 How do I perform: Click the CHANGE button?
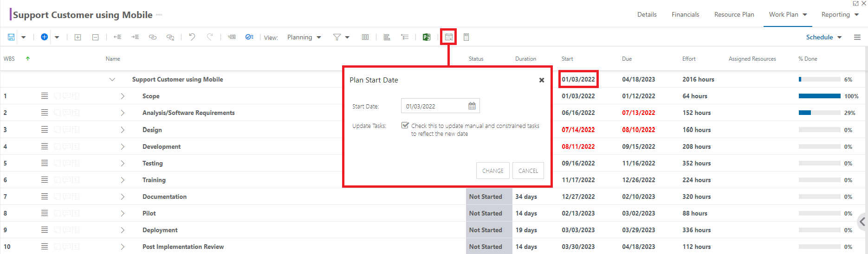coord(493,171)
